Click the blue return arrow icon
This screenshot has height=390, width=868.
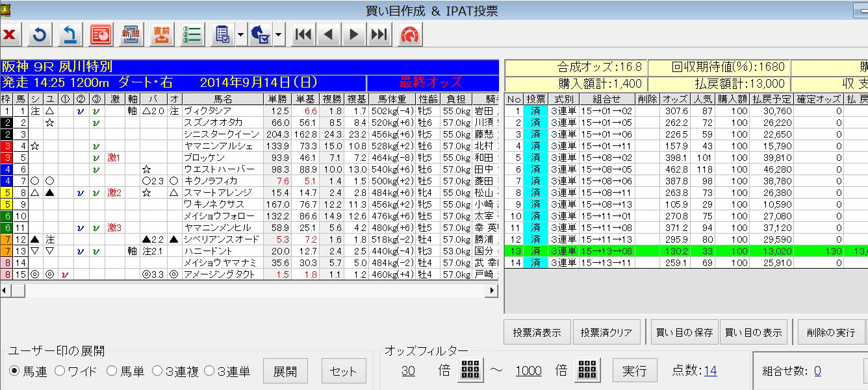click(70, 34)
